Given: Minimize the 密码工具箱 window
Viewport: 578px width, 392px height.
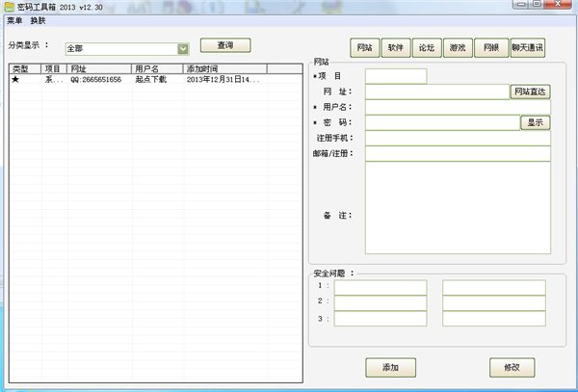Looking at the screenshot, I should (521, 4).
